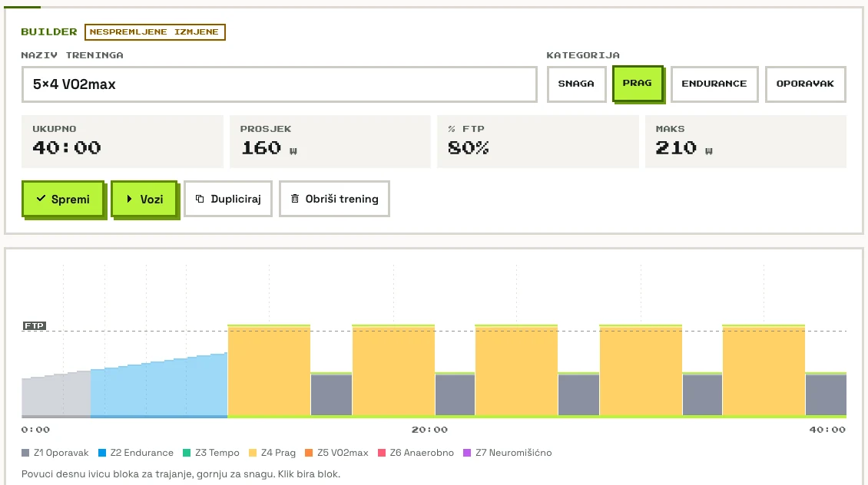The image size is (868, 485).
Task: Select the first gray recovery block
Action: tap(331, 395)
